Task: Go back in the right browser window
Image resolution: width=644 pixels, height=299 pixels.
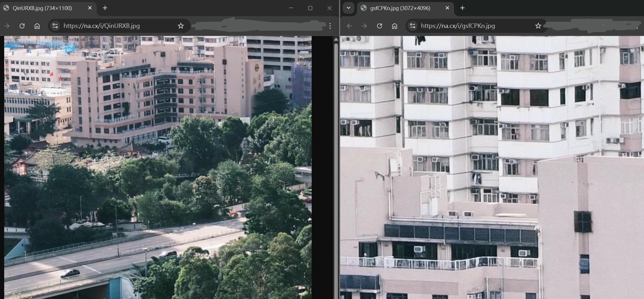Action: coord(349,26)
